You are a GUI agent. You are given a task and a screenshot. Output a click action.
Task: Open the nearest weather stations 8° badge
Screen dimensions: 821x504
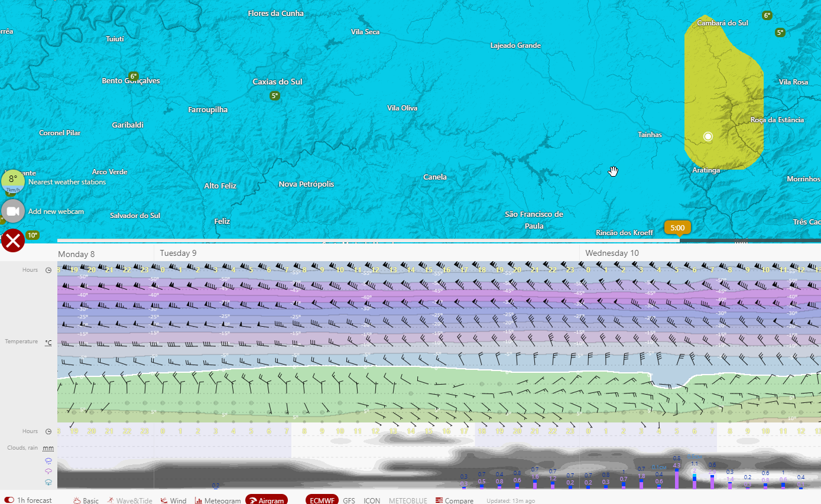(x=13, y=181)
